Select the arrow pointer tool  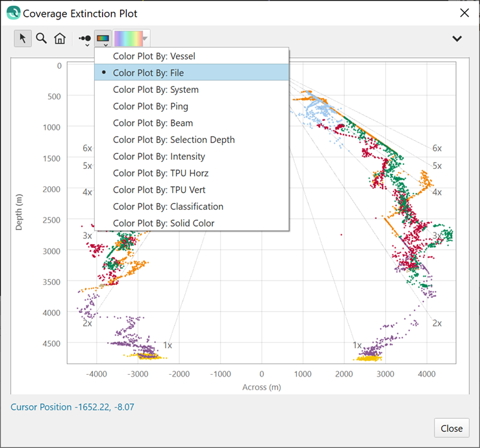[23, 38]
